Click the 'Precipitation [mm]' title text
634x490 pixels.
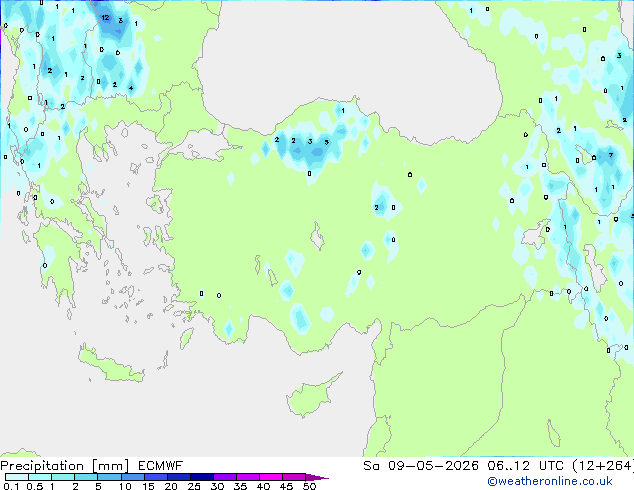tap(65, 466)
